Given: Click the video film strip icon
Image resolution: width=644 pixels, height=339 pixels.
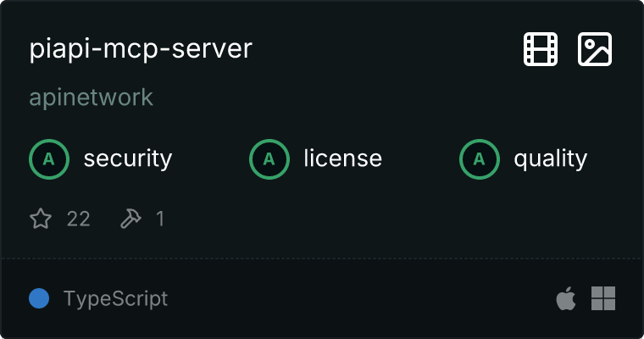Looking at the screenshot, I should pyautogui.click(x=541, y=49).
